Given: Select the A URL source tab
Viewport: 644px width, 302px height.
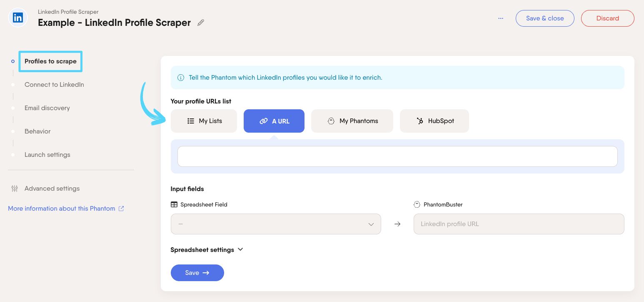Looking at the screenshot, I should tap(274, 121).
